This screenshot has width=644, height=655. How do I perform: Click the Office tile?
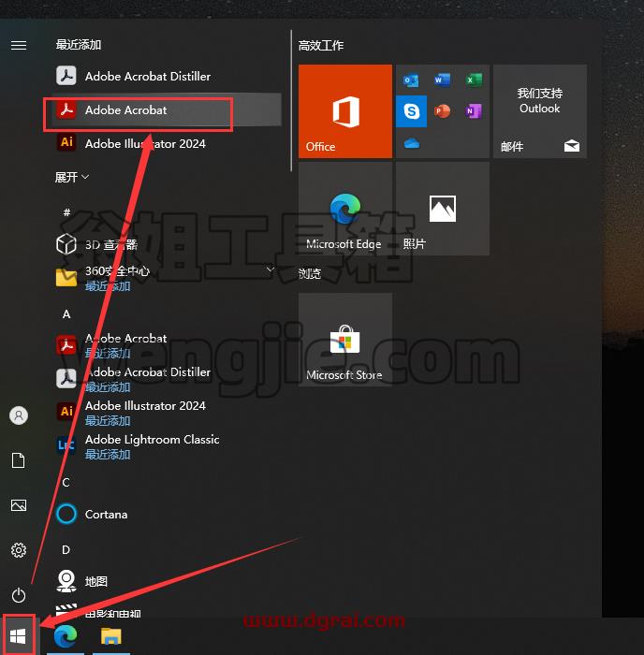click(x=345, y=111)
